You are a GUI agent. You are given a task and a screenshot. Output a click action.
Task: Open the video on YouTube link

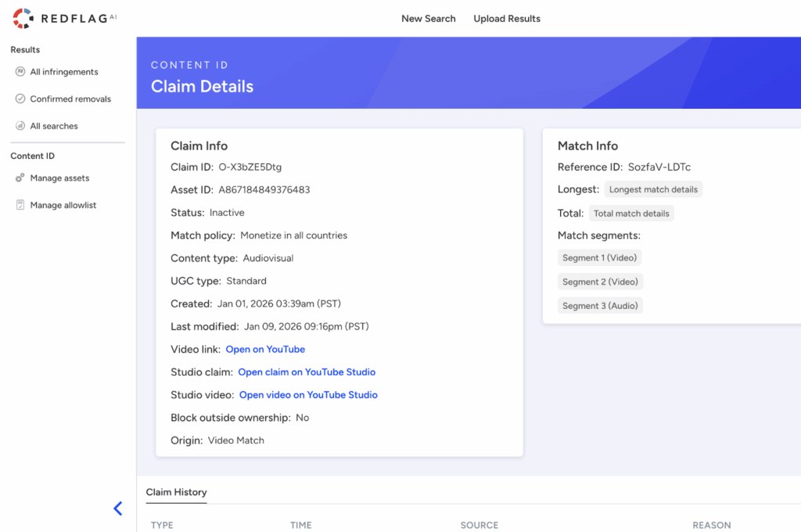tap(265, 350)
